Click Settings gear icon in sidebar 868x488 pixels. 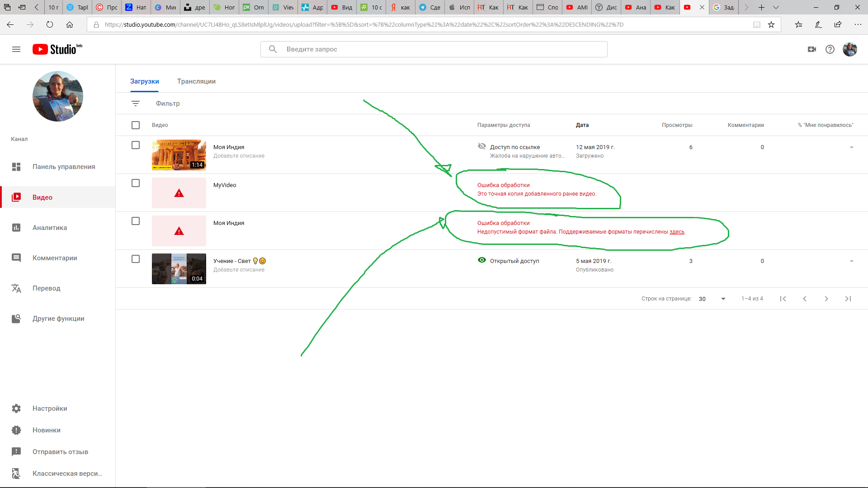[16, 408]
